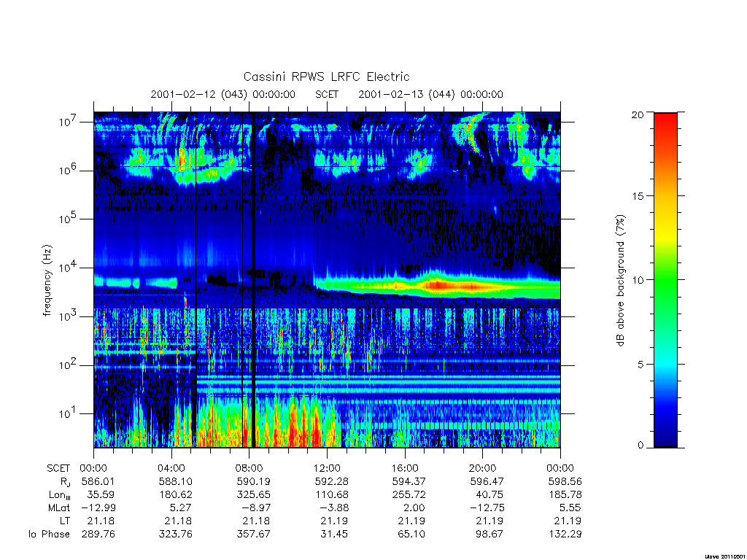Click the SCET time tick 08:00

point(249,468)
